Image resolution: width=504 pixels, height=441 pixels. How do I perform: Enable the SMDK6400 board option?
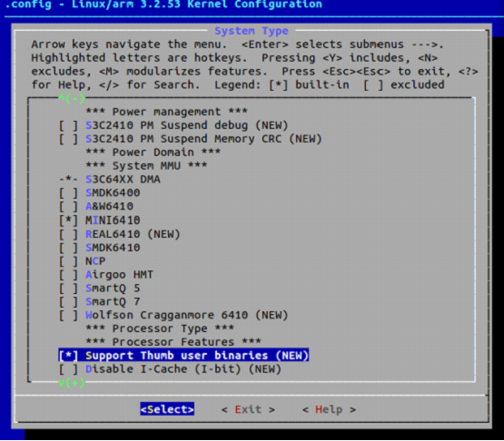click(x=68, y=192)
